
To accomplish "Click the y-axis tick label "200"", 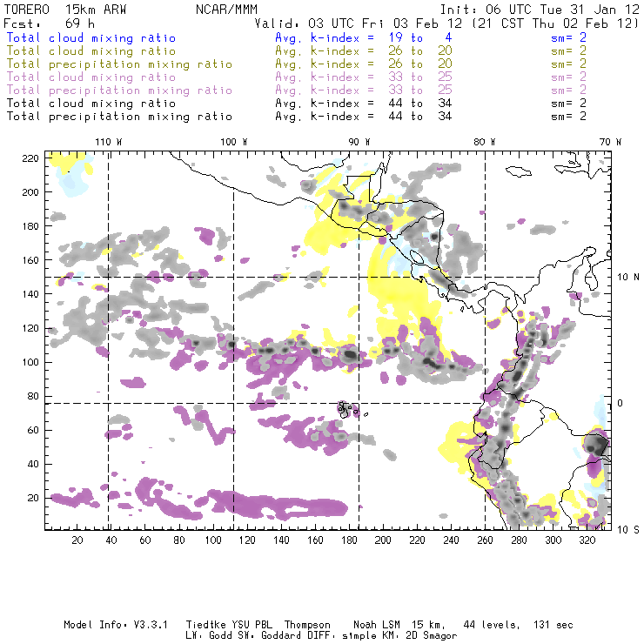I will coord(30,192).
